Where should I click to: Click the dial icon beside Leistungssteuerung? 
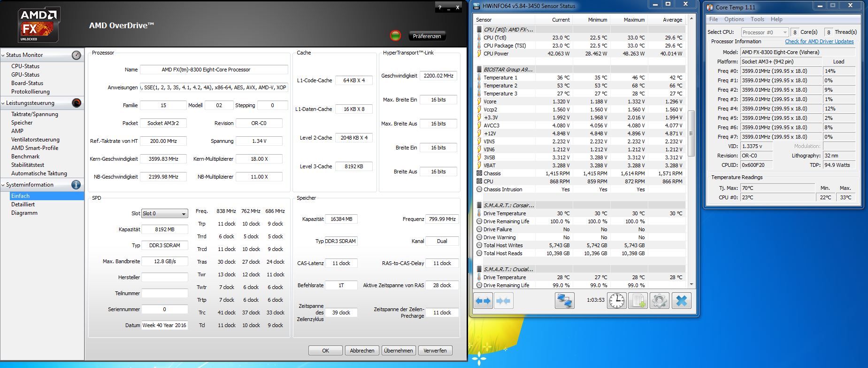click(x=77, y=103)
